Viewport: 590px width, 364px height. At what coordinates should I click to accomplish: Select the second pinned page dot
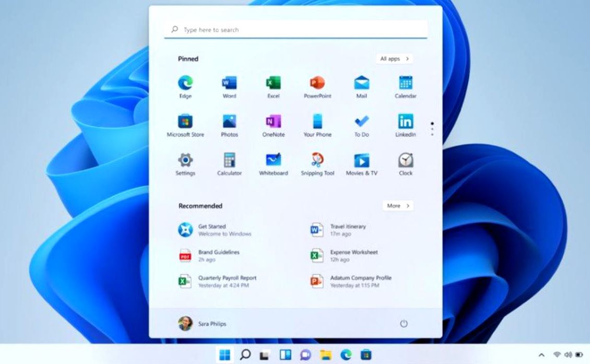click(432, 129)
